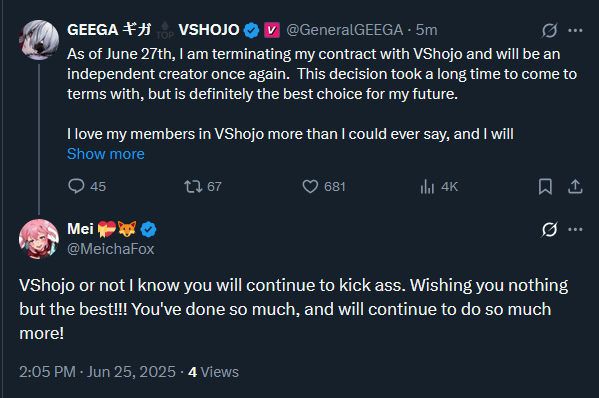Open the three-dot More menu on GEEGA's tweet

(575, 30)
